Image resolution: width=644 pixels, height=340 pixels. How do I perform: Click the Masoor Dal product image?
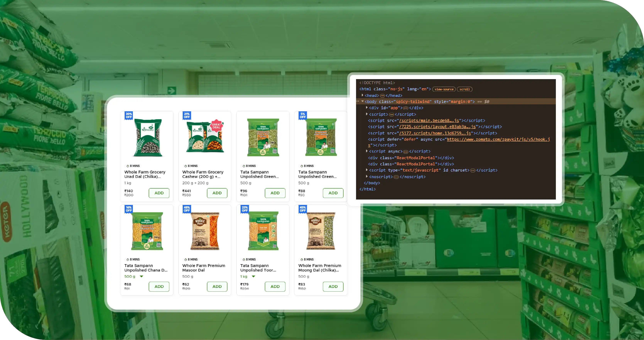point(205,231)
